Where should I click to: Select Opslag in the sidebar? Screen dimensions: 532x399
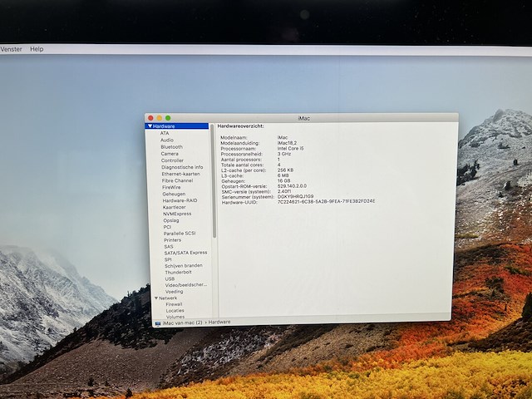(x=171, y=220)
